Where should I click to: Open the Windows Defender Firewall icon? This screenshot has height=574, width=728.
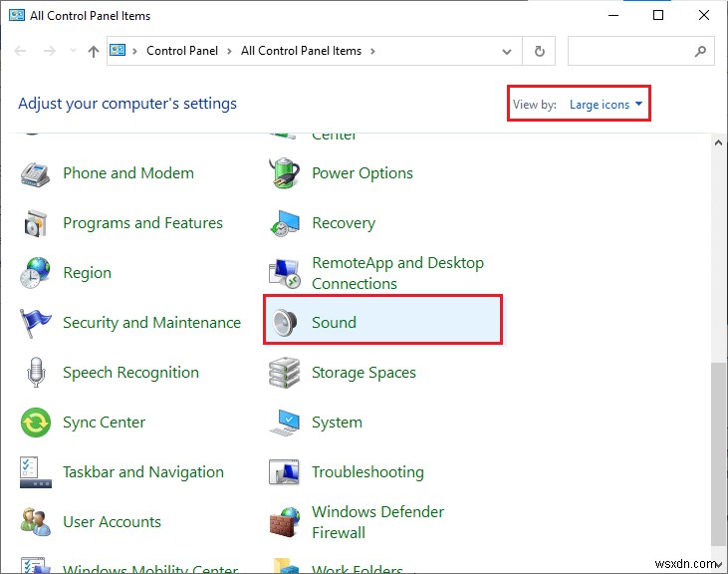(x=285, y=521)
